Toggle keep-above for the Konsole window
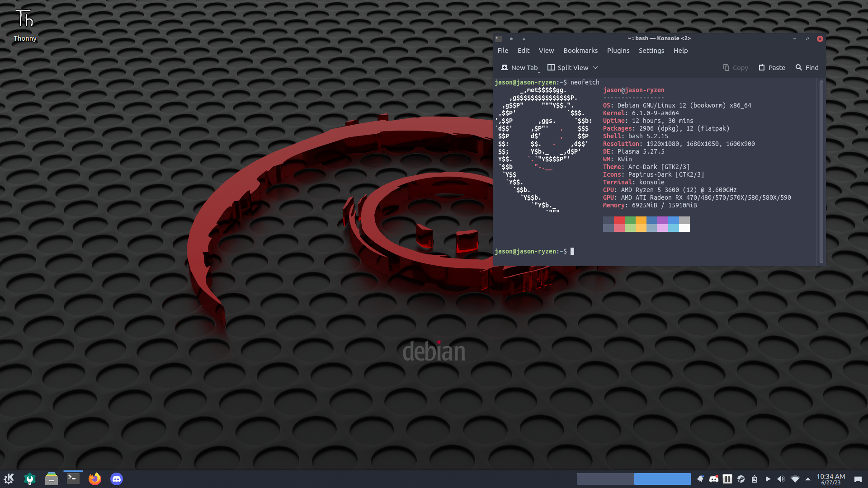This screenshot has height=488, width=868. (524, 39)
